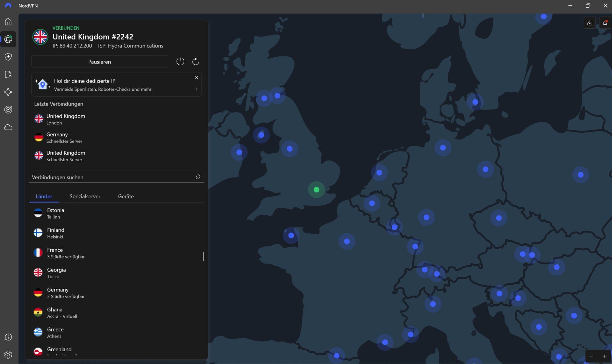
Task: Switch to the Geräte tab
Action: tap(126, 196)
